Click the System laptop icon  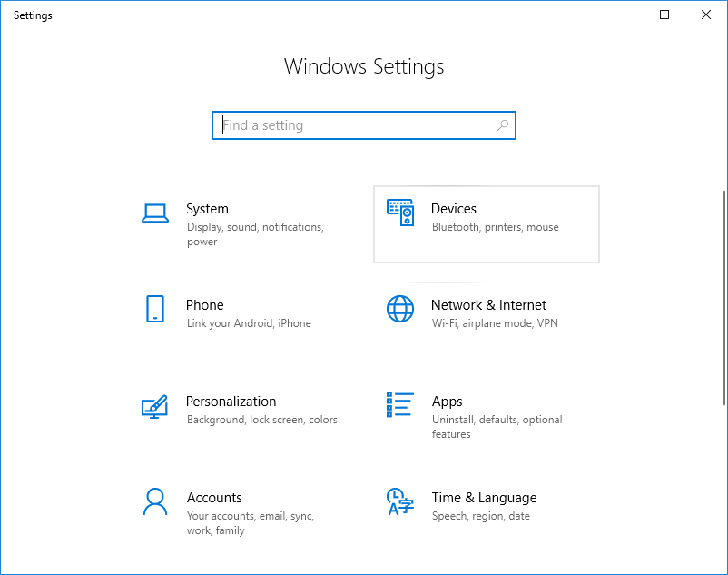click(155, 213)
